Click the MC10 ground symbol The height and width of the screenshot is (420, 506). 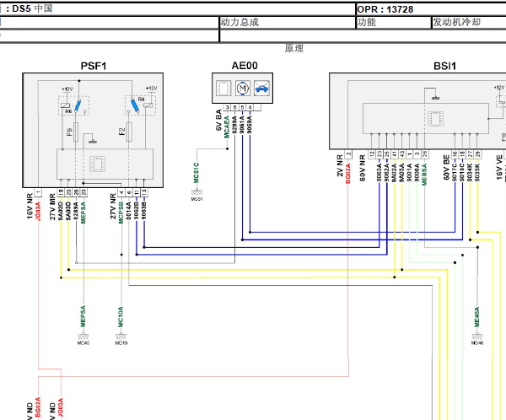click(120, 339)
